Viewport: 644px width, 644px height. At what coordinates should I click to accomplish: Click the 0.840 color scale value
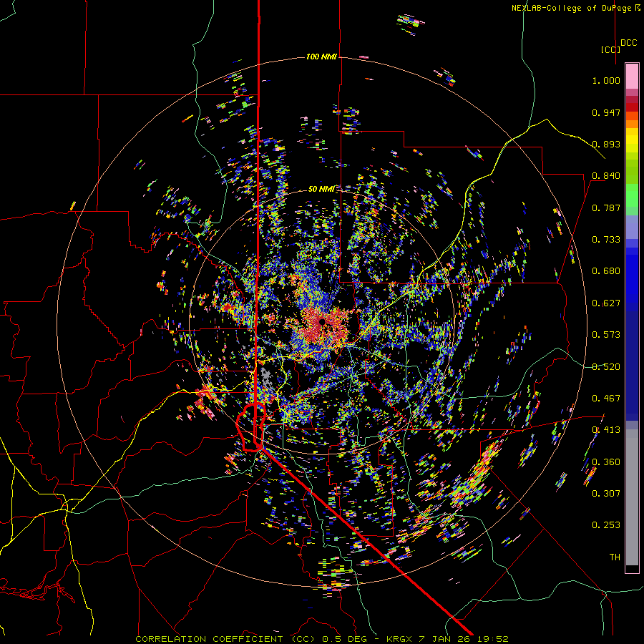coord(606,176)
